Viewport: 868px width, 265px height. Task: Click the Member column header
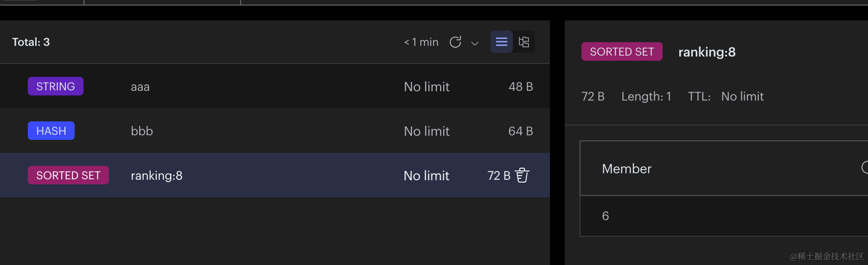pos(626,169)
